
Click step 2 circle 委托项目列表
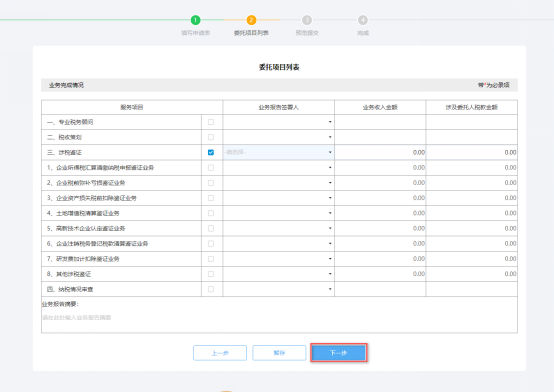pos(251,20)
